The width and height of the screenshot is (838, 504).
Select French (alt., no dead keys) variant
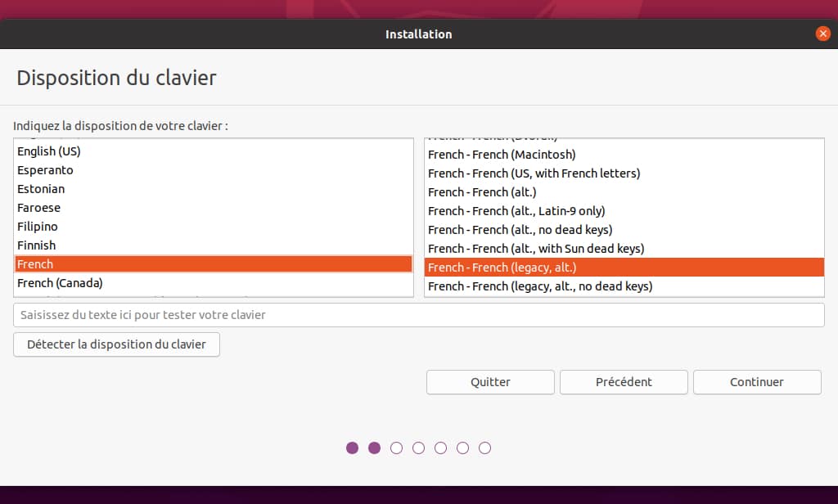(x=520, y=230)
